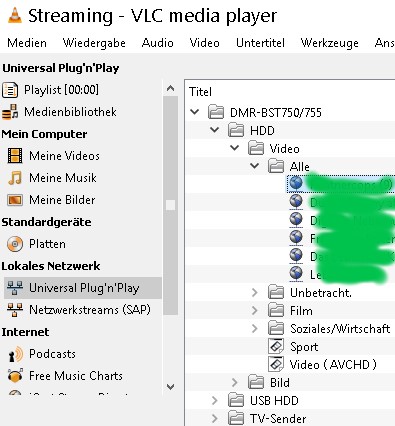This screenshot has height=426, width=395.
Task: Select the Bild folder icon
Action: (256, 382)
